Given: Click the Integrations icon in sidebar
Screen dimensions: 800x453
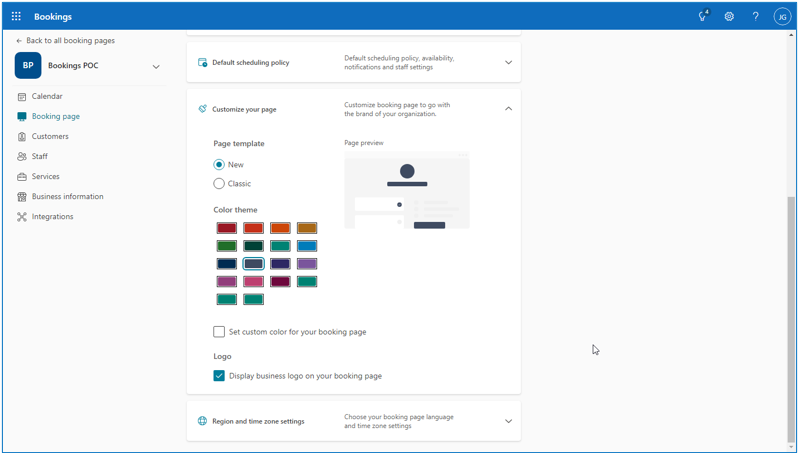Looking at the screenshot, I should 22,217.
